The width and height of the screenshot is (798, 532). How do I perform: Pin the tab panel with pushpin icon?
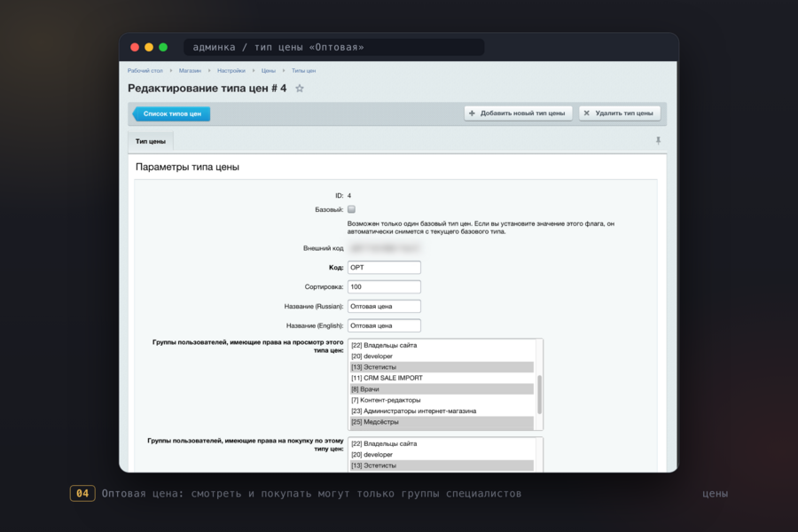click(x=658, y=140)
